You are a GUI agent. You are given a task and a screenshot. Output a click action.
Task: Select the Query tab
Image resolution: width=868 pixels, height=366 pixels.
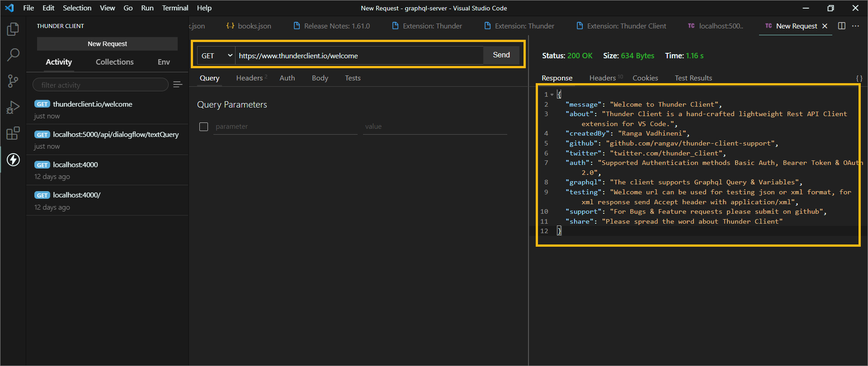click(x=209, y=78)
